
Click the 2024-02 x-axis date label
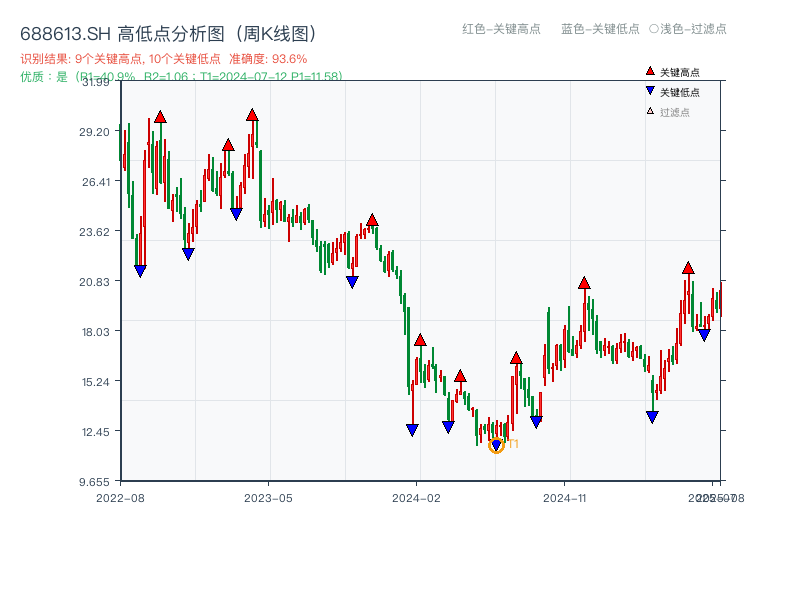coord(416,498)
